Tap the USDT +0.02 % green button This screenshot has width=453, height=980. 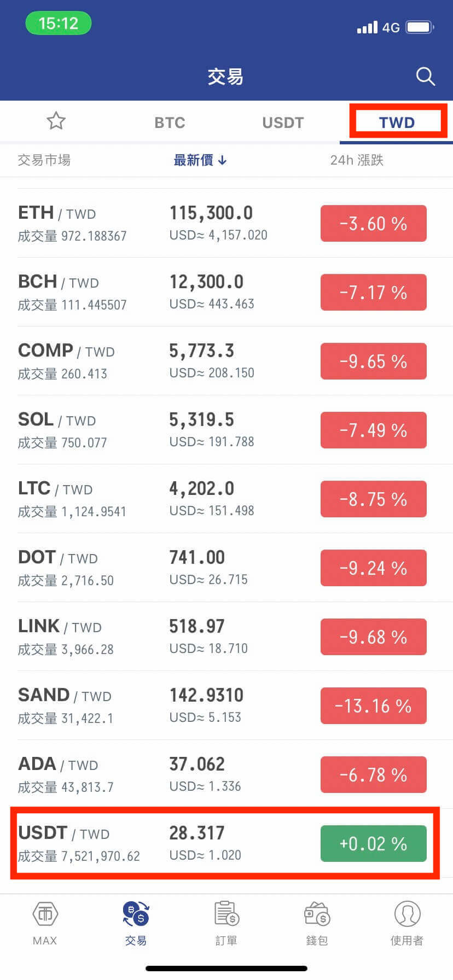(x=373, y=843)
